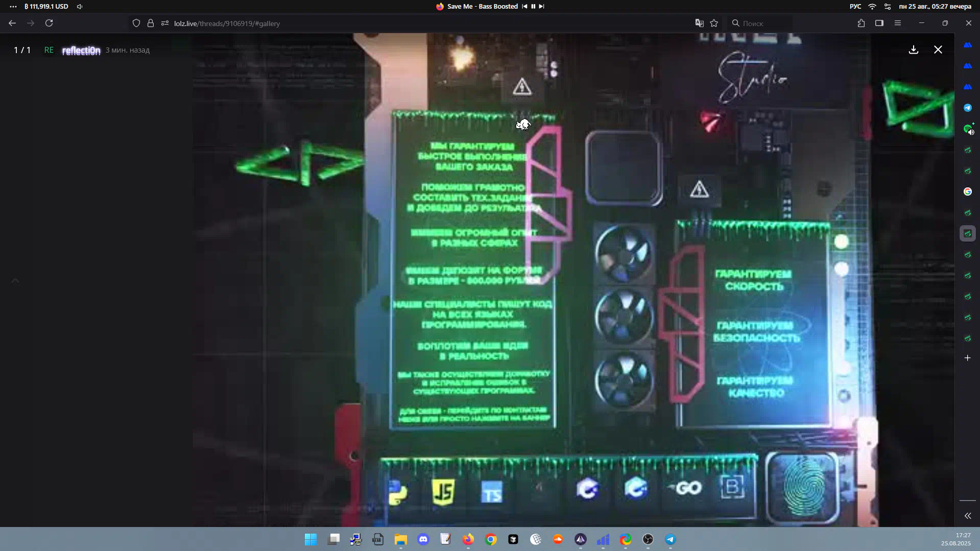The height and width of the screenshot is (551, 980).
Task: Open the Firefox hamburger menu
Action: click(x=898, y=23)
